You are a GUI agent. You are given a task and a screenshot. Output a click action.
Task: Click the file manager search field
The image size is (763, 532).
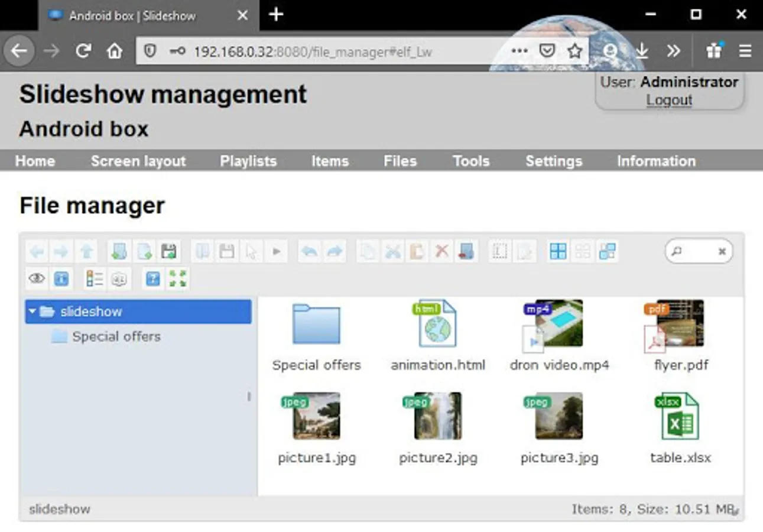[x=699, y=251]
